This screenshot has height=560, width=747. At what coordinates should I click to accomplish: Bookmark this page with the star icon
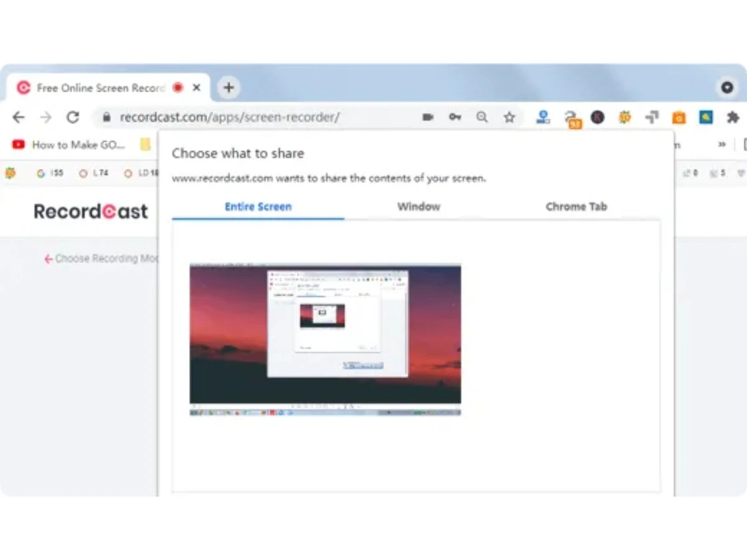click(509, 117)
